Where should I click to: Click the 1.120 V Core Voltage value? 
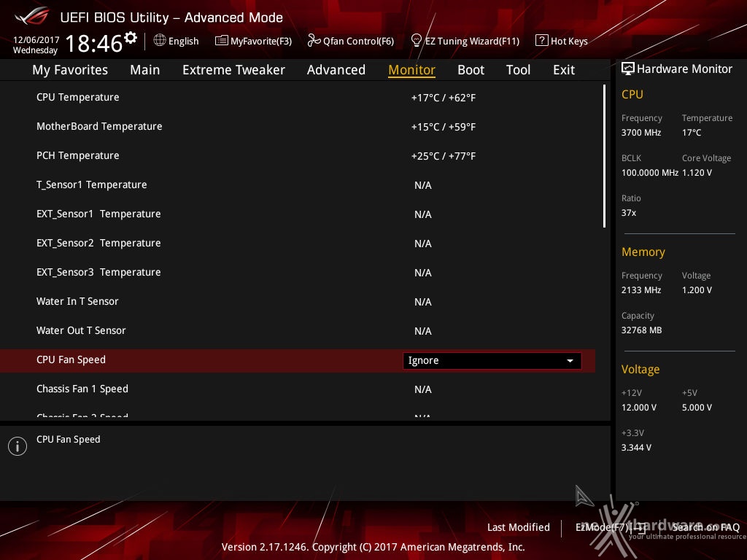(x=697, y=172)
